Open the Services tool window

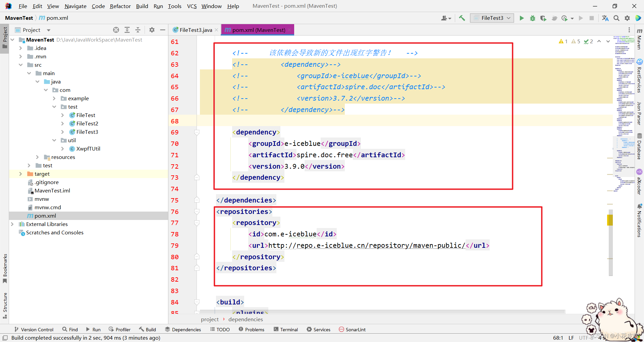[319, 330]
